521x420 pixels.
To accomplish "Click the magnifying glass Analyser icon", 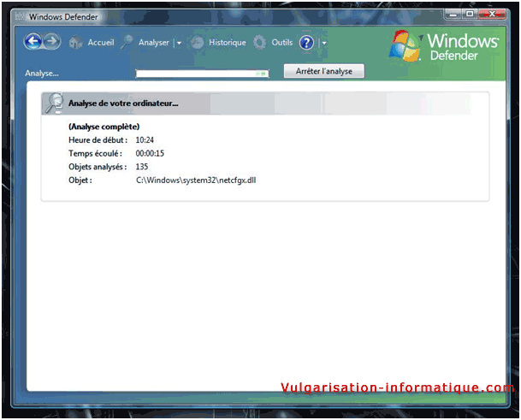I will point(127,42).
